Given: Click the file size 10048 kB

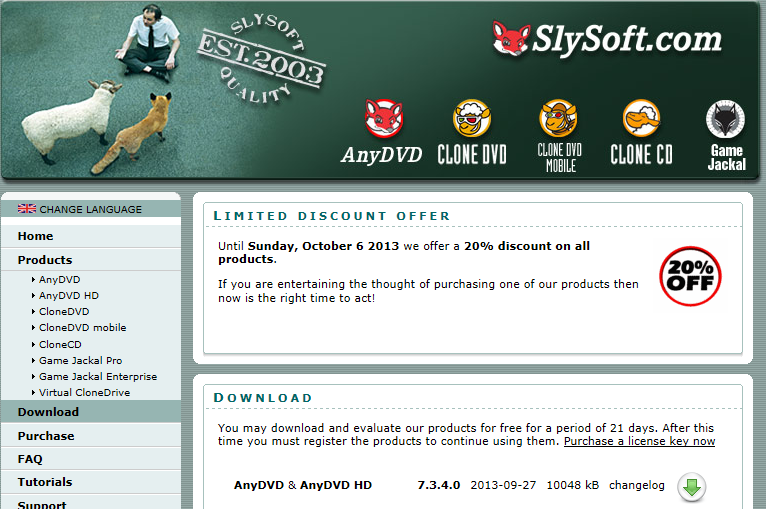Looking at the screenshot, I should pyautogui.click(x=573, y=485).
